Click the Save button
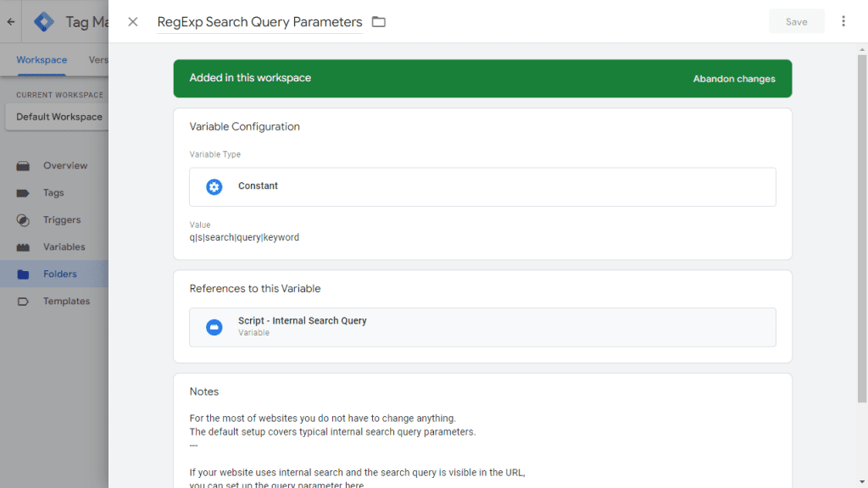The width and height of the screenshot is (868, 488). tap(796, 21)
